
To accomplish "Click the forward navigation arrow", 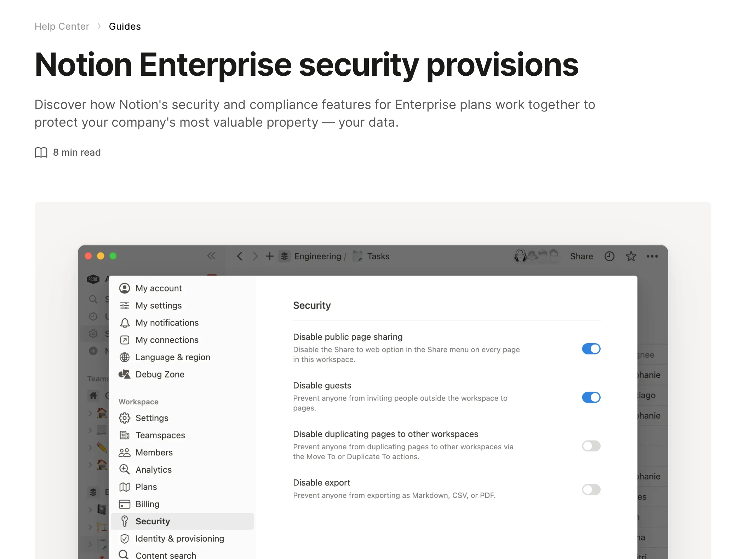I will tap(255, 256).
